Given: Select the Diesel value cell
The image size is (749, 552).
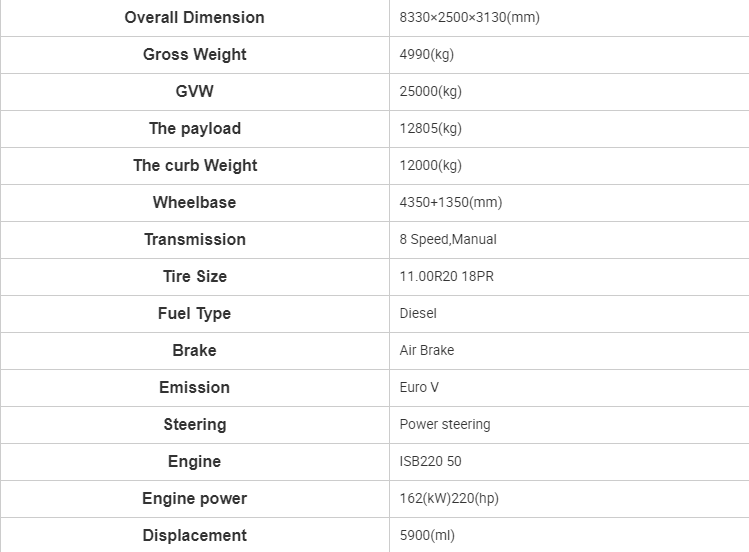Looking at the screenshot, I should tap(569, 314).
